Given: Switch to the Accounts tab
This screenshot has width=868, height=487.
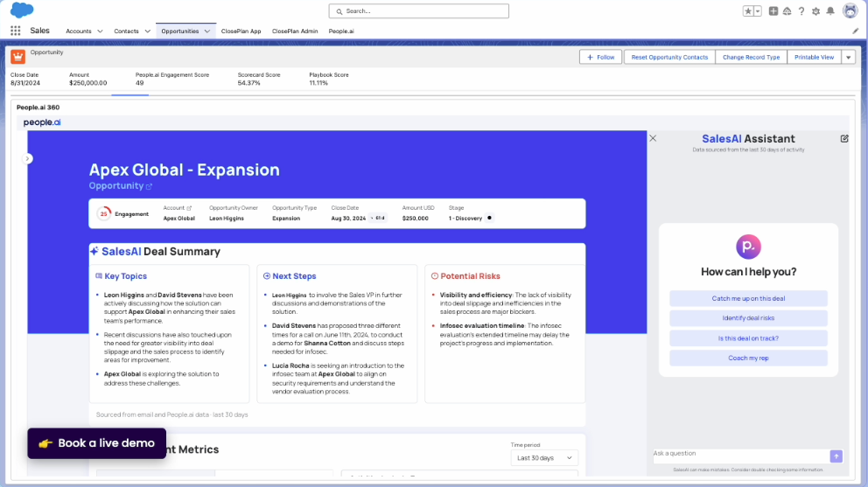Looking at the screenshot, I should (x=79, y=31).
